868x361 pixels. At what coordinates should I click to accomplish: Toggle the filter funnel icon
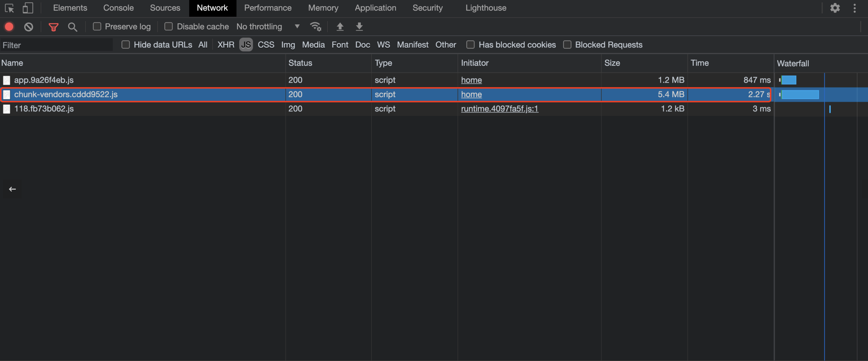click(53, 27)
